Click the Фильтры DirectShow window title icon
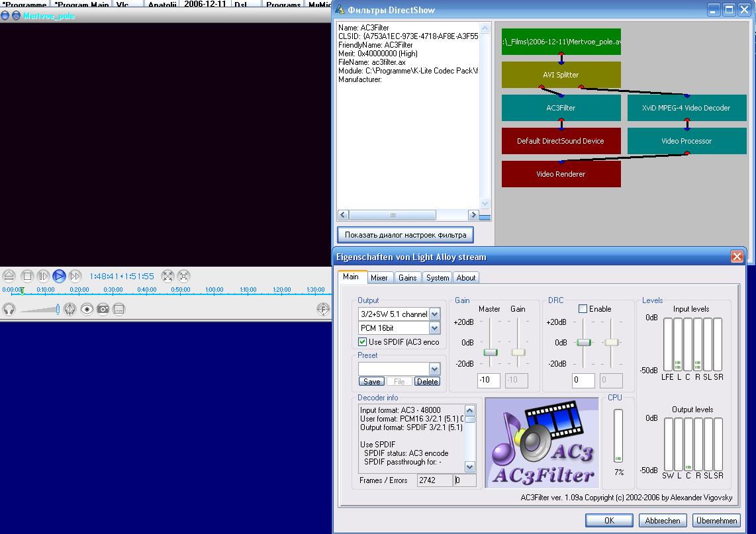 [340, 9]
